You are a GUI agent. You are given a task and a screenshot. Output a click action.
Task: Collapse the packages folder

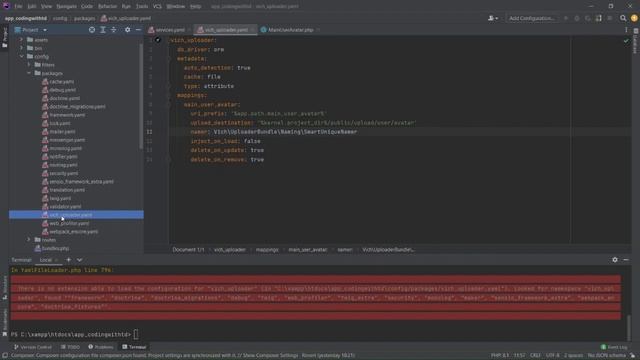[x=29, y=73]
